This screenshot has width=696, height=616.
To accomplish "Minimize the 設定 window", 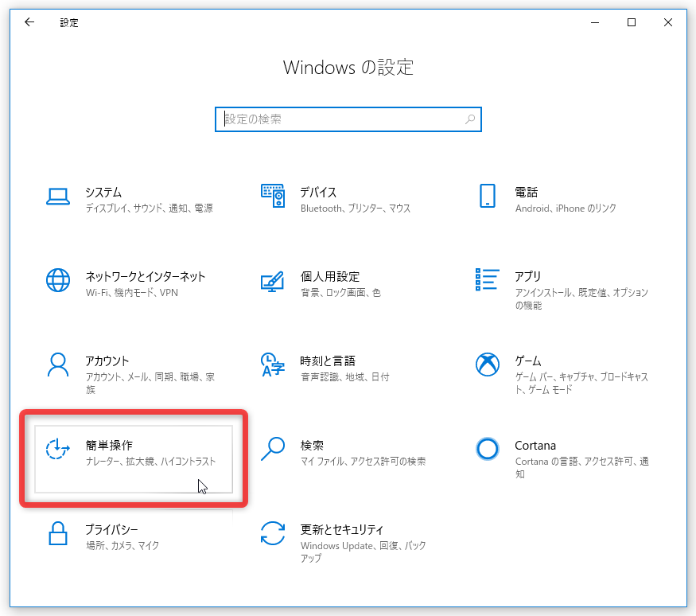I will click(595, 22).
